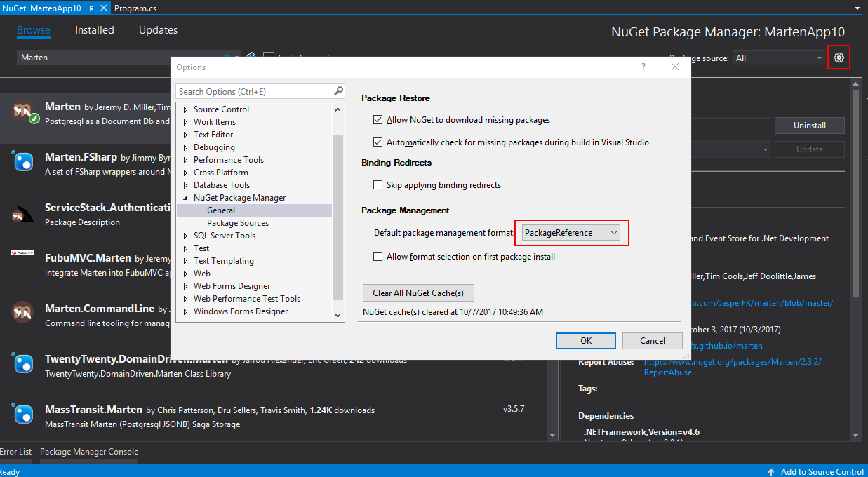Open the Package Manager Console tab
Screen dimensions: 868x477
tap(89, 452)
